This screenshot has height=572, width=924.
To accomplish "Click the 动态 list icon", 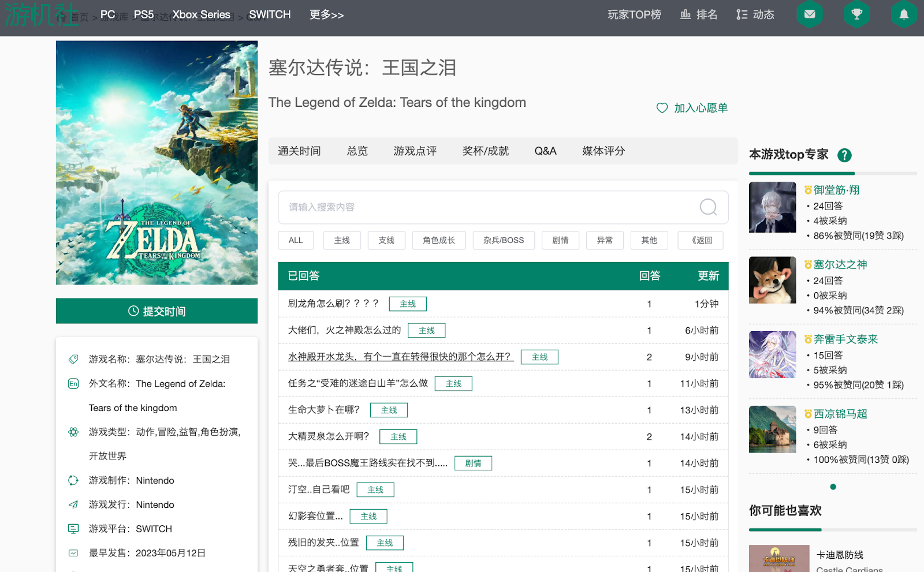I will (742, 14).
